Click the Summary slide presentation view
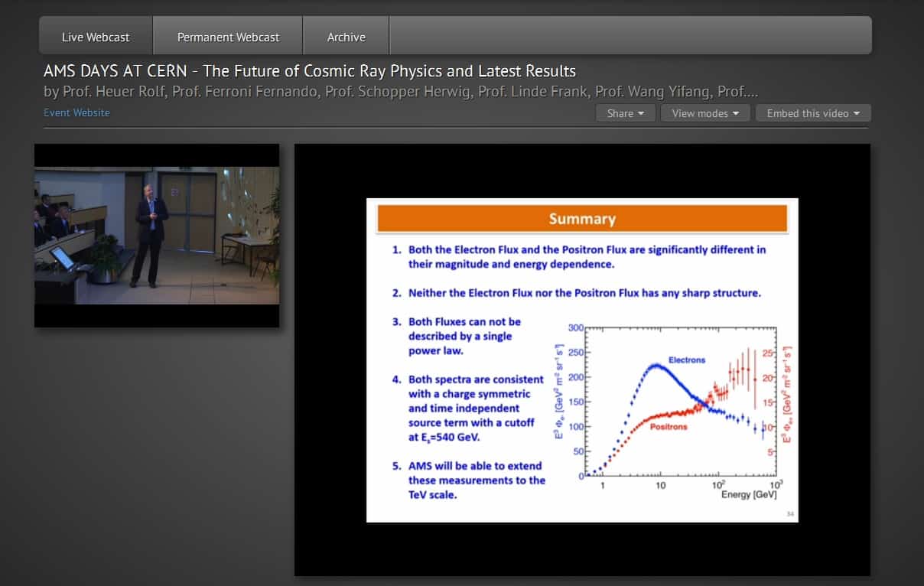This screenshot has height=586, width=924. point(582,360)
